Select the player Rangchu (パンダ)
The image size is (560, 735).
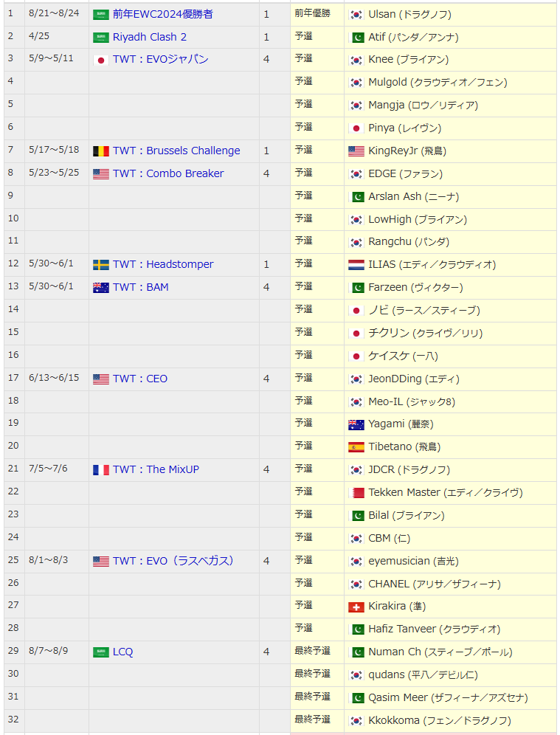tap(409, 242)
